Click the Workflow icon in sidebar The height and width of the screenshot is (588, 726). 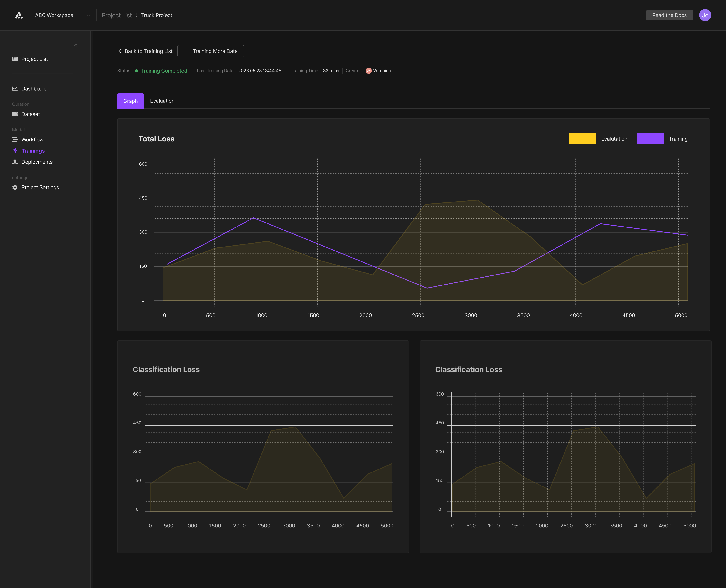click(15, 140)
